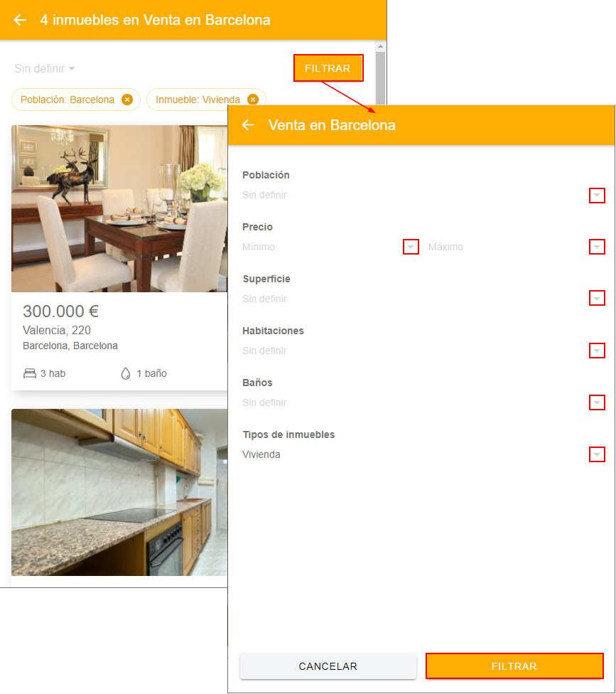
Task: Expand the Superficie dropdown arrow
Action: point(597,299)
